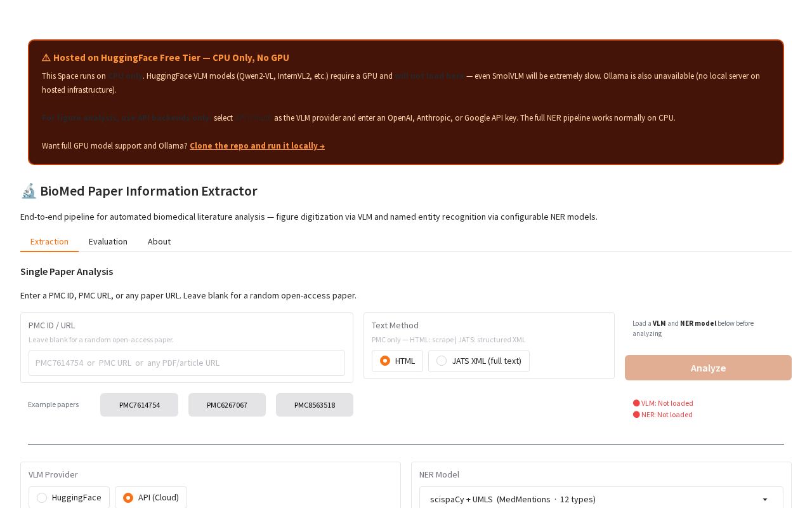Image resolution: width=812 pixels, height=508 pixels.
Task: Open the Evaluation tab
Action: (x=108, y=241)
